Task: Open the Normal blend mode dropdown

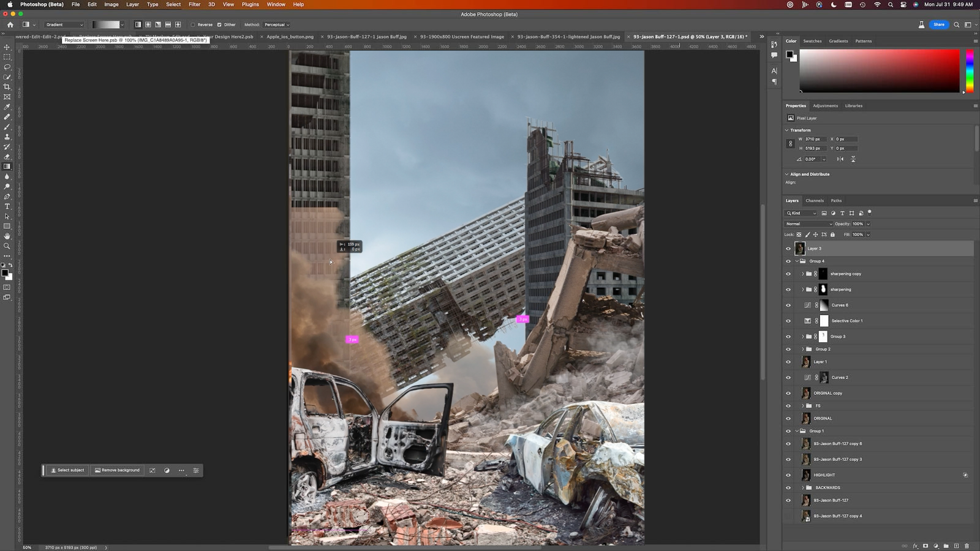Action: coord(809,224)
